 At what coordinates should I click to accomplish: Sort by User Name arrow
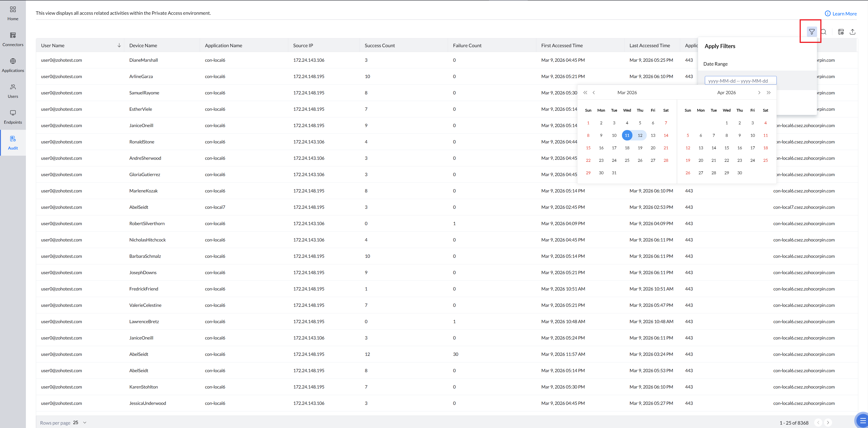[x=119, y=45]
